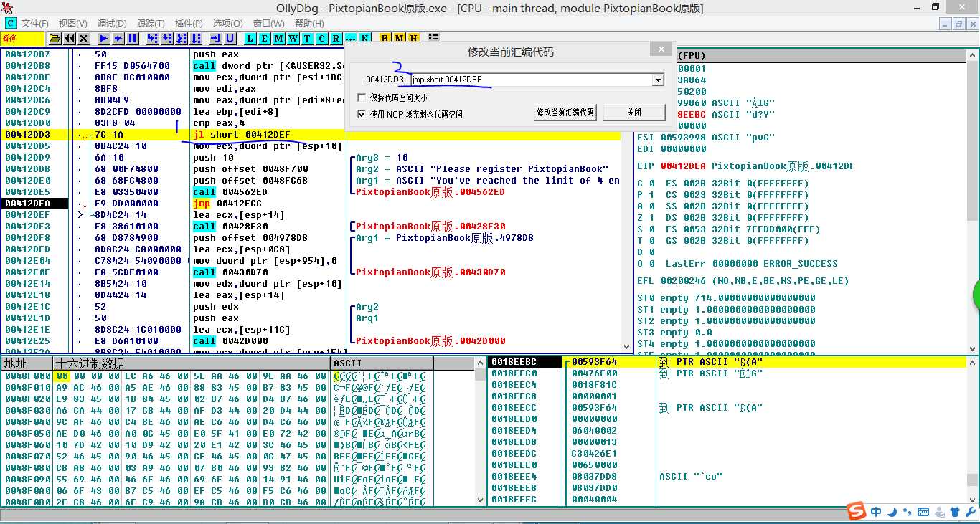Click the Run trace dots icon
Screen dimensions: 980x524
pos(350,38)
